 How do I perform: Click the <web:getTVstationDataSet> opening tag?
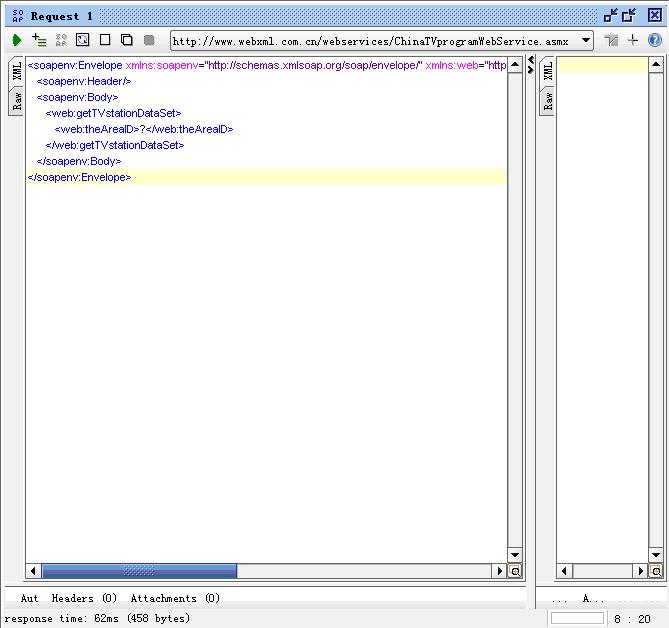(113, 113)
